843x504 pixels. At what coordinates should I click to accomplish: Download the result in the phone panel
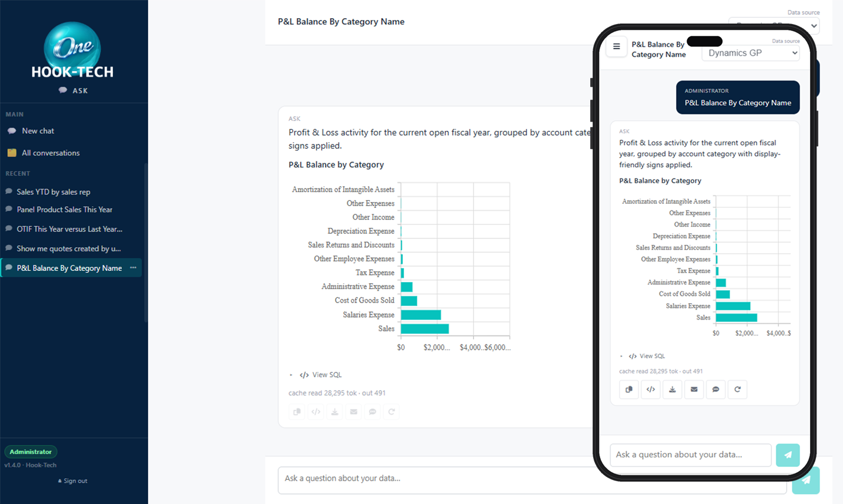tap(673, 389)
